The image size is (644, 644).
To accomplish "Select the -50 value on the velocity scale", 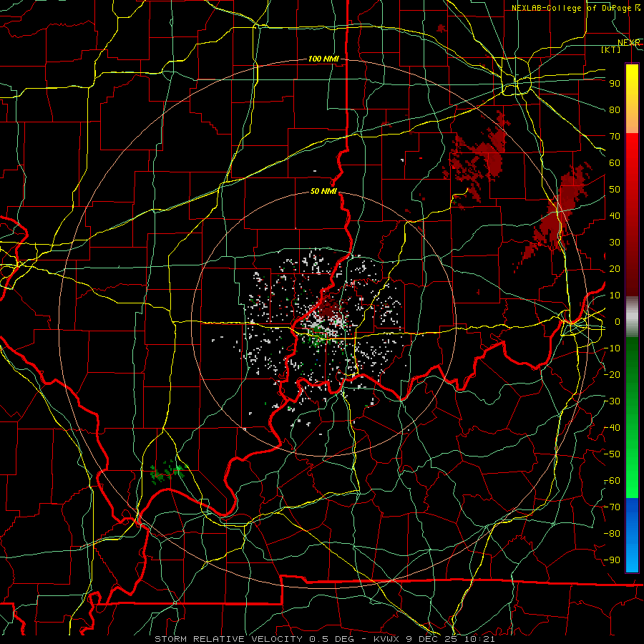I will (612, 454).
